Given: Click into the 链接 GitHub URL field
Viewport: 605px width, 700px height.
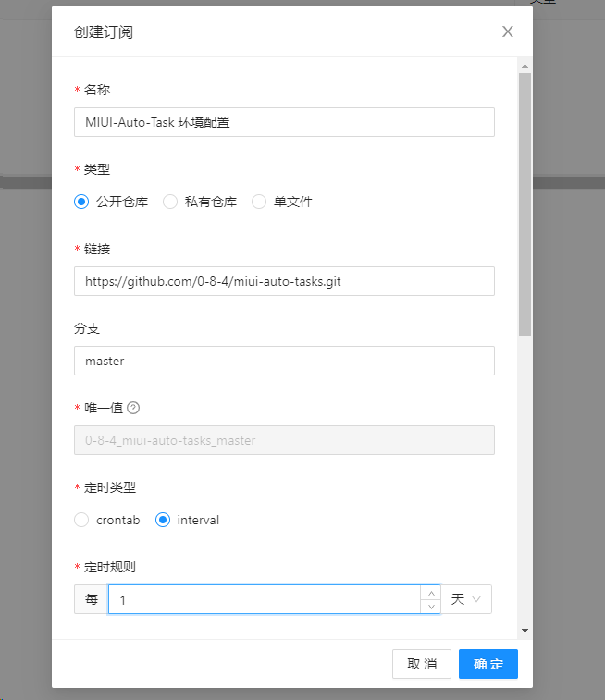Looking at the screenshot, I should [x=284, y=281].
